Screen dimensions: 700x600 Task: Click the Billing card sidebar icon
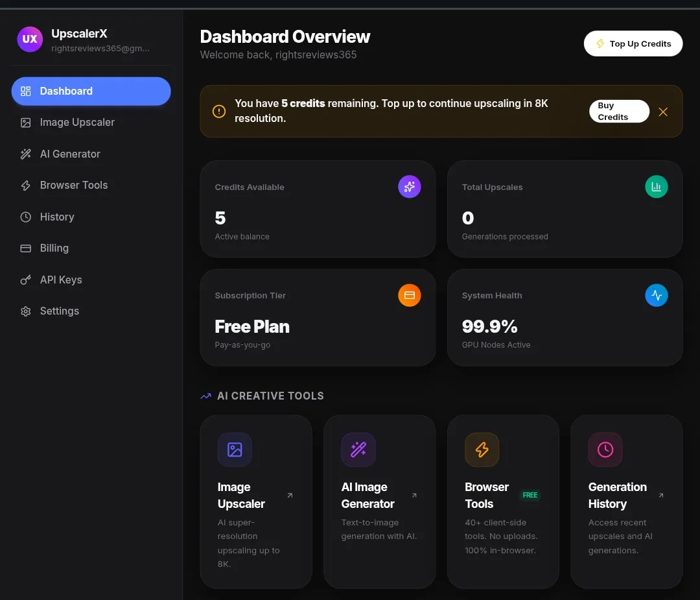26,248
